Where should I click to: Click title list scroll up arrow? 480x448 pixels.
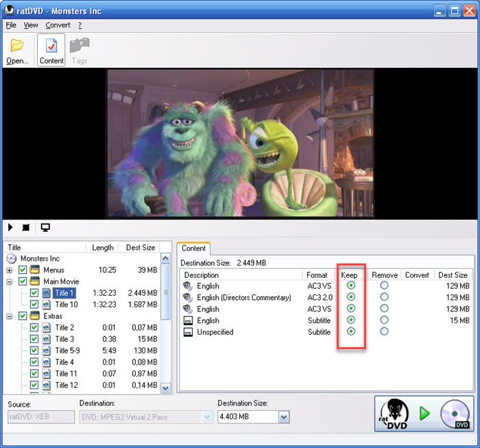(x=166, y=259)
